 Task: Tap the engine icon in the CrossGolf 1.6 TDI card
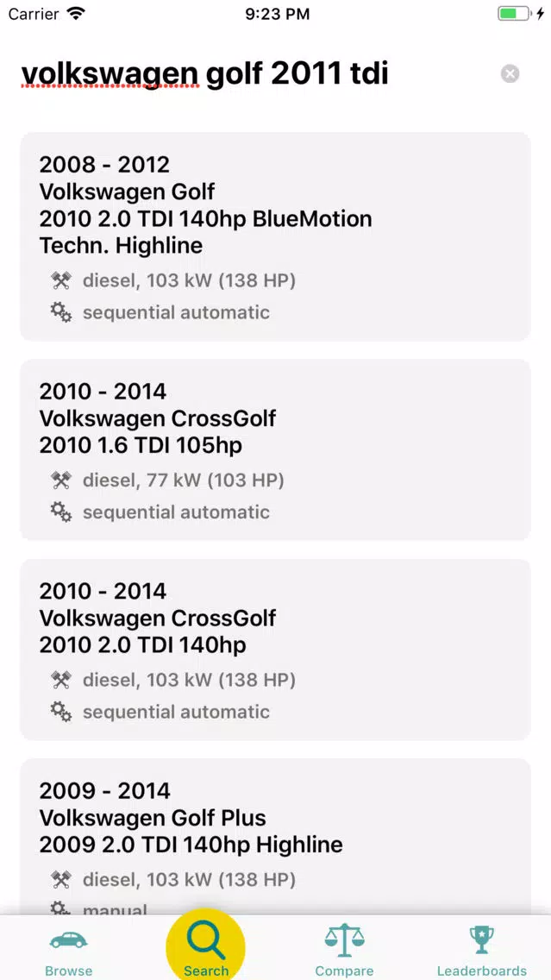tap(60, 481)
